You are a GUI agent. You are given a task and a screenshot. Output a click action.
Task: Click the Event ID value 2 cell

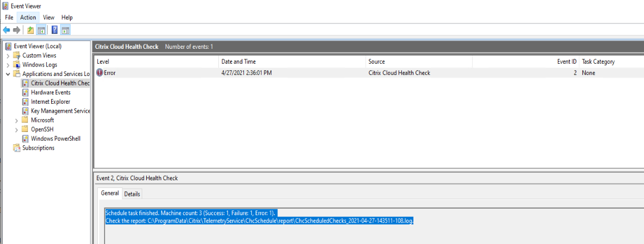pyautogui.click(x=575, y=73)
